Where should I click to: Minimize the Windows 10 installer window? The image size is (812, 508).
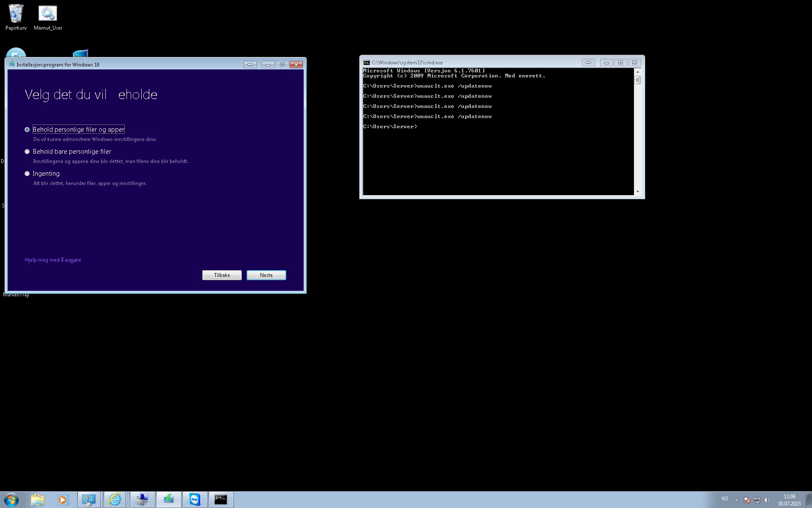[268, 64]
